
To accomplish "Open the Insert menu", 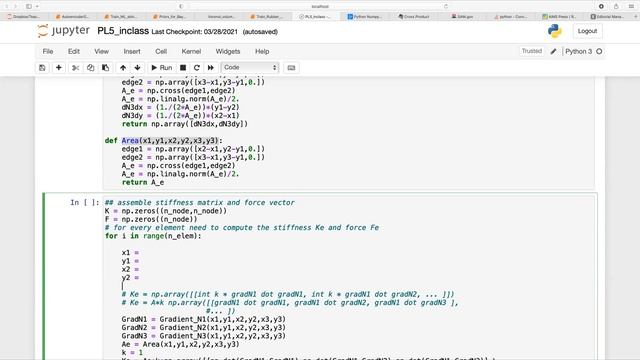I will point(132,51).
